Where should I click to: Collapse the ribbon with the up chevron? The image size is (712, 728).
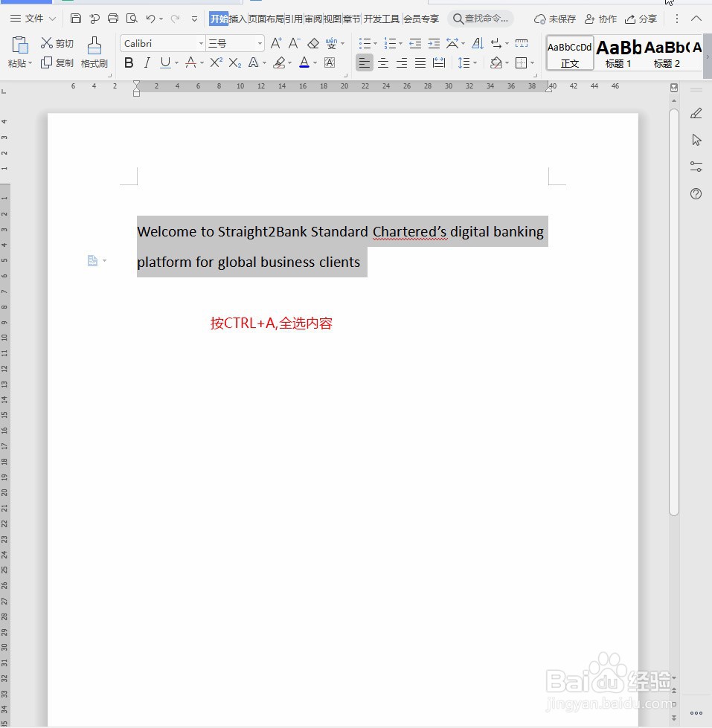pos(696,19)
